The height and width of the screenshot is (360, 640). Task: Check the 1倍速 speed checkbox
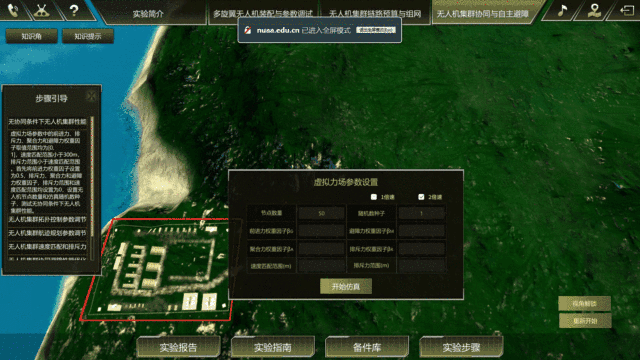[x=373, y=197]
